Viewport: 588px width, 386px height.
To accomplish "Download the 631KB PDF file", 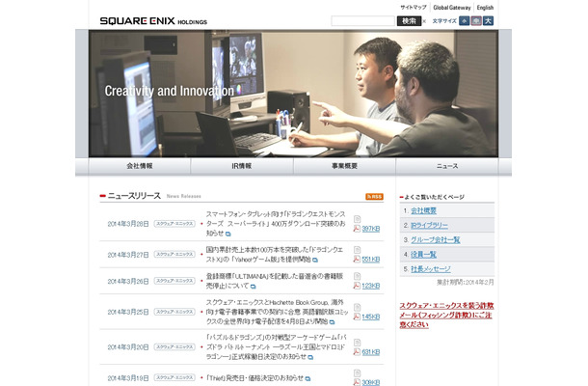I will coord(371,352).
